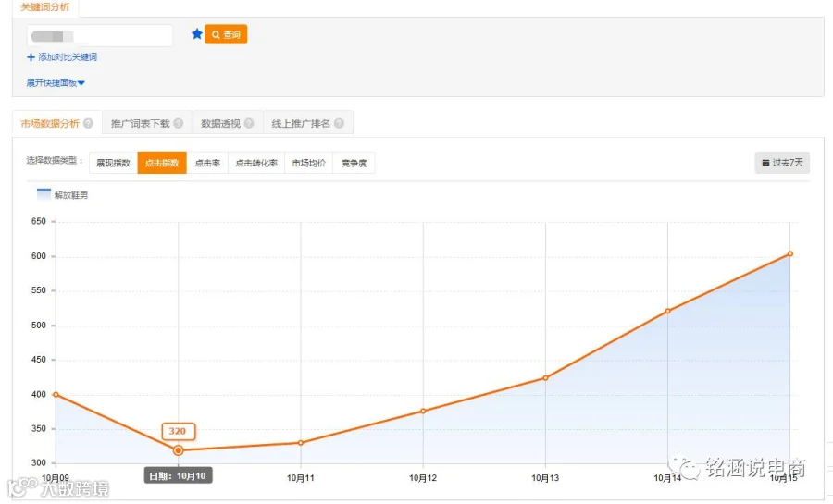Image resolution: width=833 pixels, height=504 pixels.
Task: Select the 点击率 data type
Action: [207, 163]
